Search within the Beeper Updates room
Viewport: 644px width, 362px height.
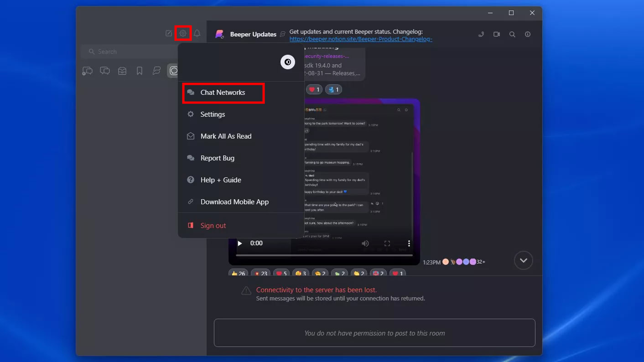pyautogui.click(x=512, y=34)
